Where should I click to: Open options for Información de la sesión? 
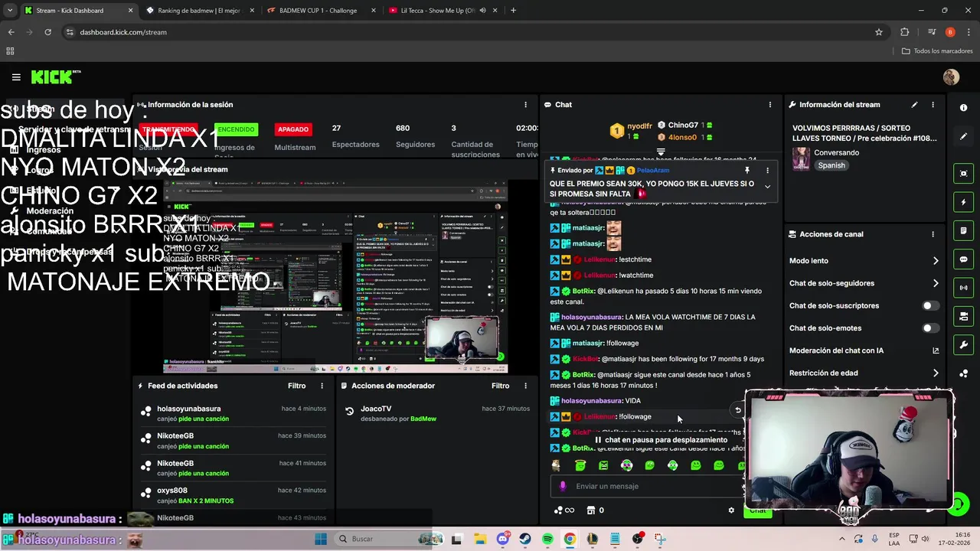pos(525,105)
